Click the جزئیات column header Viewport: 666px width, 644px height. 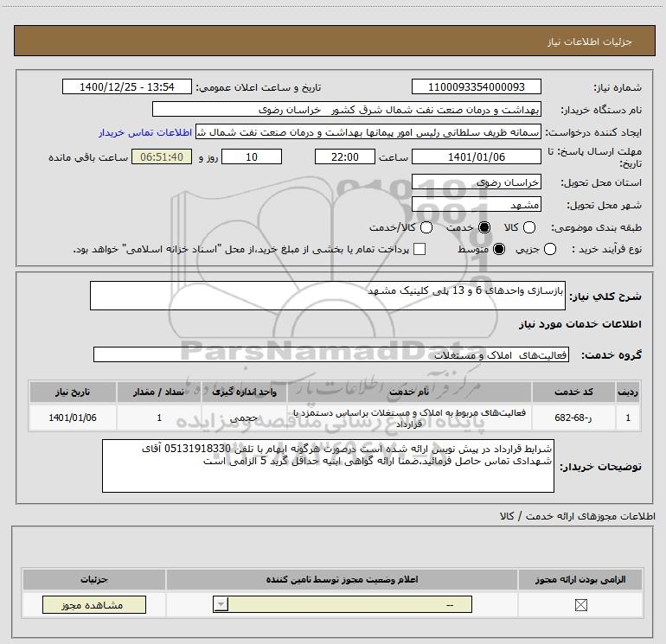point(94,579)
